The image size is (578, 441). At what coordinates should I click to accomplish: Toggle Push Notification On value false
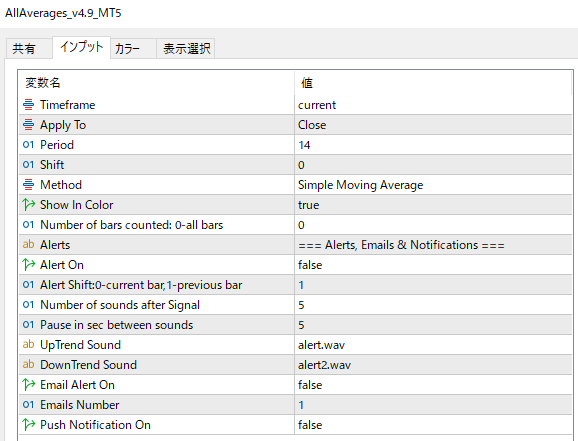point(433,424)
